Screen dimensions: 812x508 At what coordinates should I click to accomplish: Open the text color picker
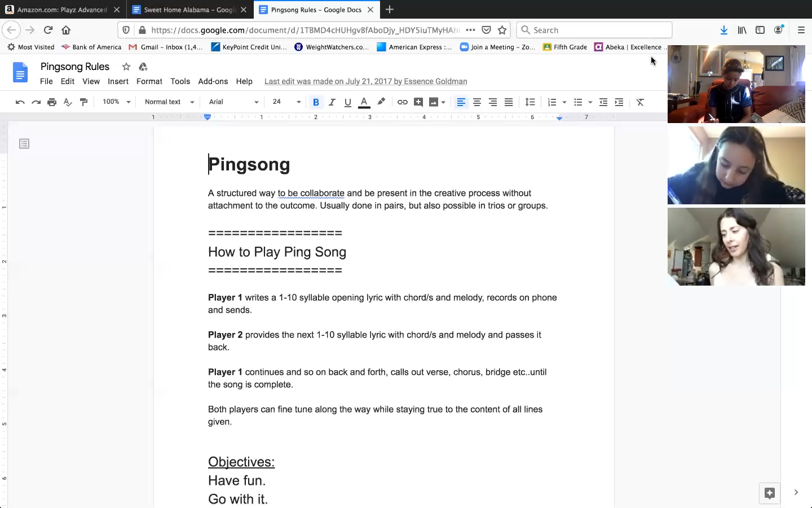(364, 102)
